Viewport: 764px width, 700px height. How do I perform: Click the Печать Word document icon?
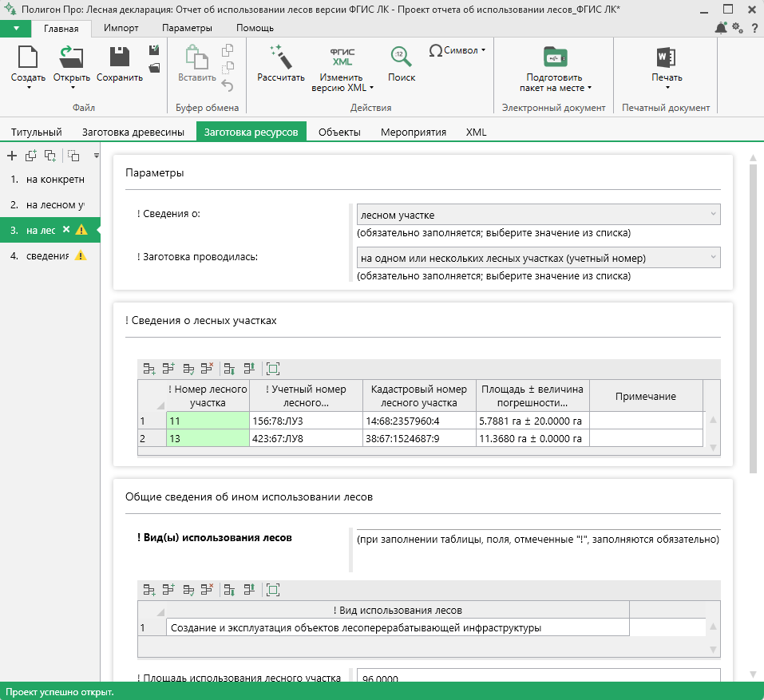pos(666,57)
